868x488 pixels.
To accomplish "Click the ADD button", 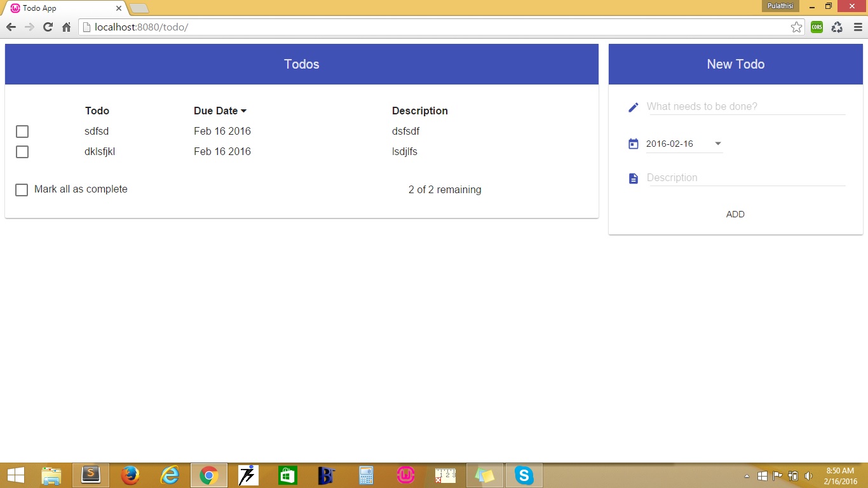I will 735,214.
